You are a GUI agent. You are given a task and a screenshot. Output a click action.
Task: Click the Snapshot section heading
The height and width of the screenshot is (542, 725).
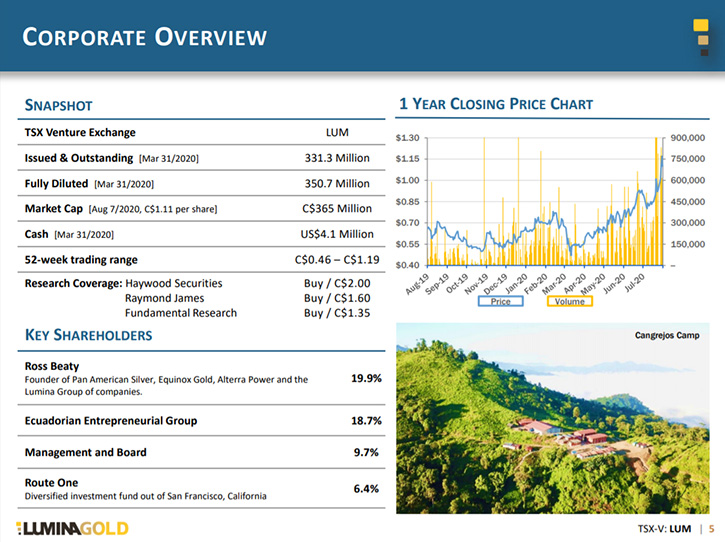[x=59, y=105]
